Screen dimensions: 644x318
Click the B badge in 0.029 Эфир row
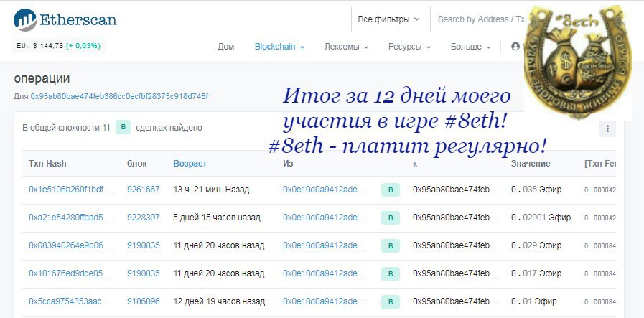391,245
